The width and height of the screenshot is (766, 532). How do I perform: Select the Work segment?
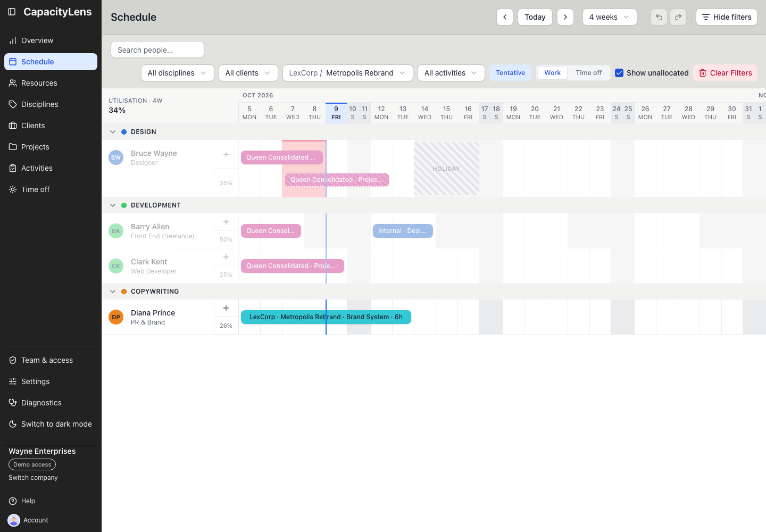click(552, 73)
